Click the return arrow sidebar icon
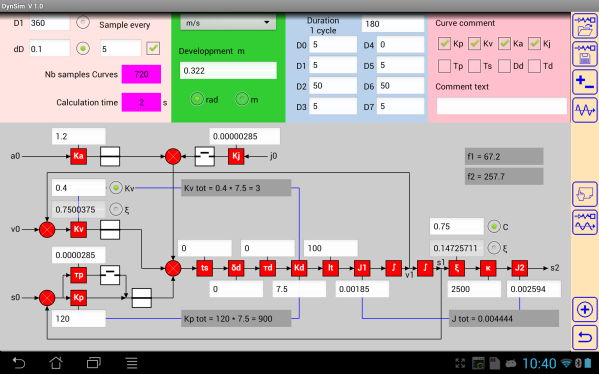This screenshot has height=374, width=599. pos(584,337)
